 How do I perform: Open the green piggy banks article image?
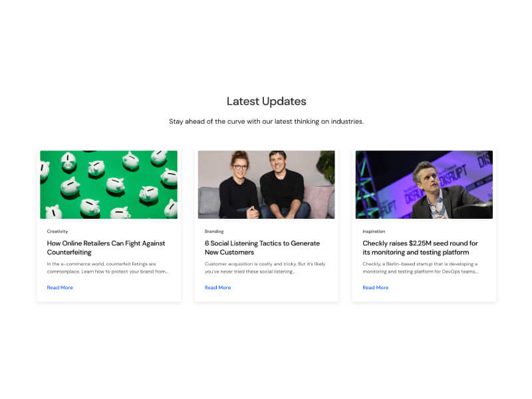pos(108,185)
